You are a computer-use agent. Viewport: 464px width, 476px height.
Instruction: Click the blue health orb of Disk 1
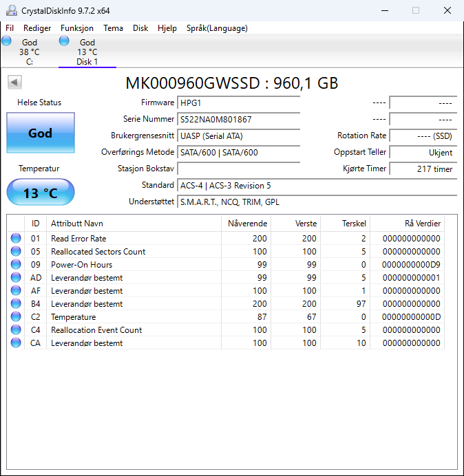64,41
